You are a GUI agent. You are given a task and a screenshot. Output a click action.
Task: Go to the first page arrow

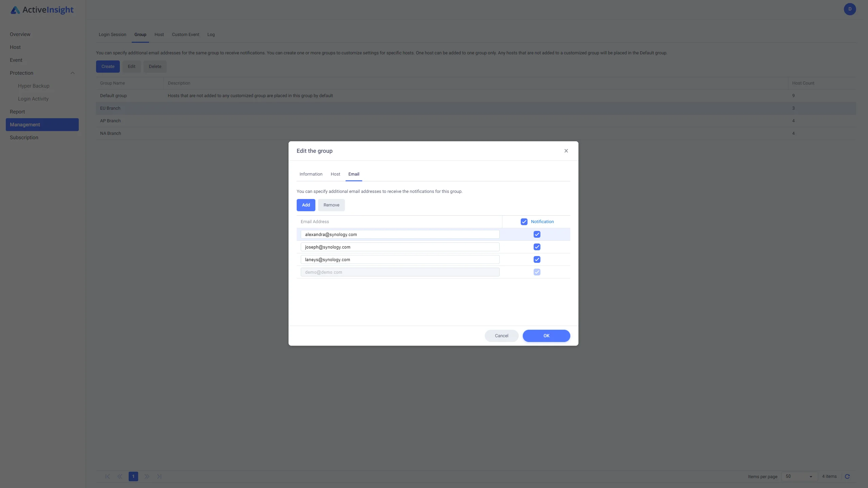point(107,476)
